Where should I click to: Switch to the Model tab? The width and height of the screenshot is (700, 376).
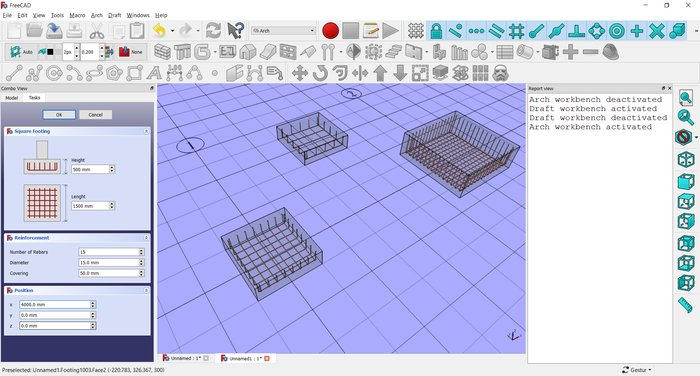point(12,98)
